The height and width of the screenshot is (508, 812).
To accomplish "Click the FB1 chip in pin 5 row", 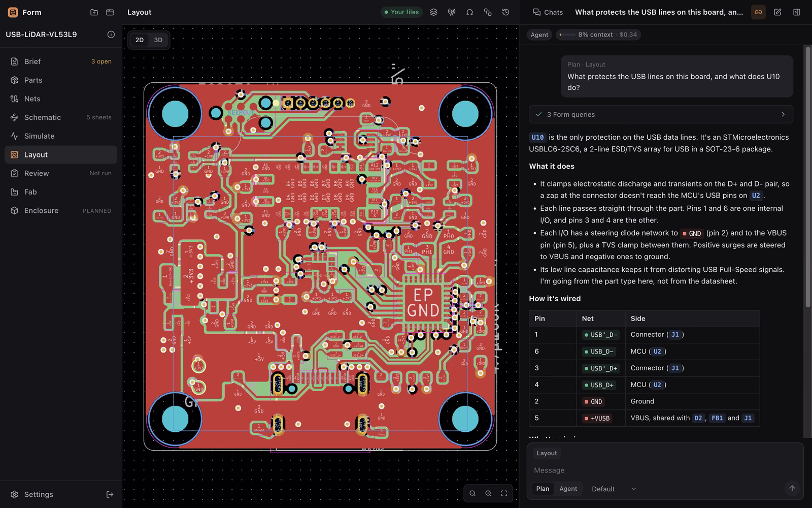I will point(717,418).
